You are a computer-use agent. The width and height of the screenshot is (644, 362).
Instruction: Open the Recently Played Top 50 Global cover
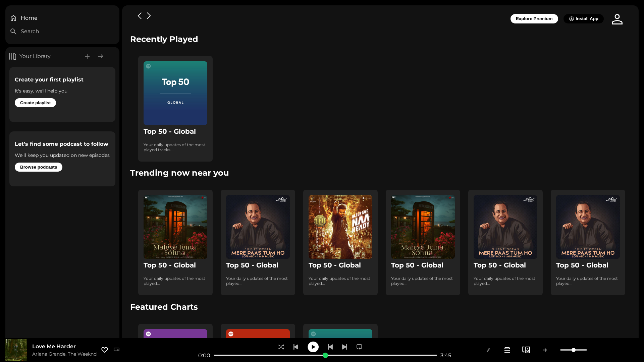(x=175, y=93)
